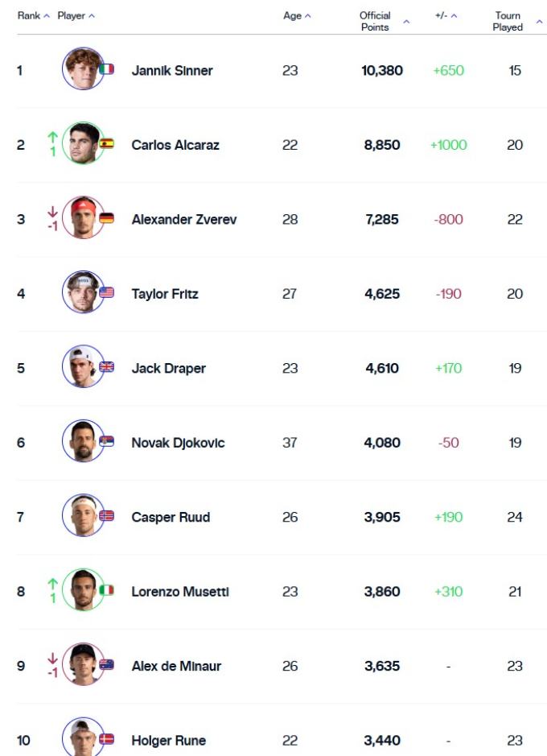Click Jack Draper's British flag icon
547x756 pixels.
coord(106,367)
